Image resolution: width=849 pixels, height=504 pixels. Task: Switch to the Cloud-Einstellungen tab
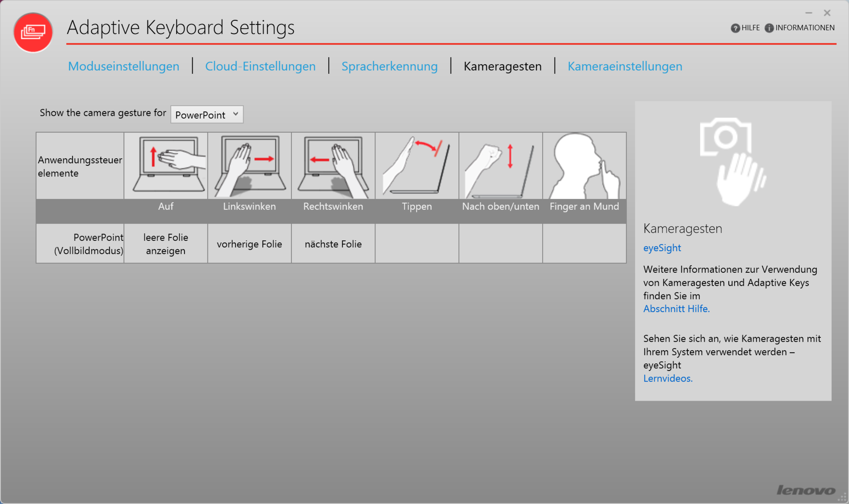click(260, 66)
